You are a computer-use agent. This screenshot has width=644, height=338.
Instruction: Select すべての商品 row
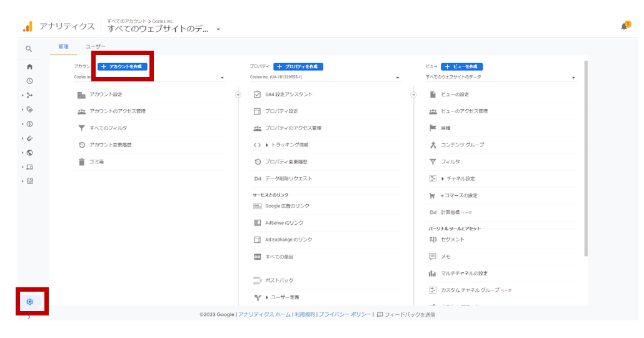[326, 257]
